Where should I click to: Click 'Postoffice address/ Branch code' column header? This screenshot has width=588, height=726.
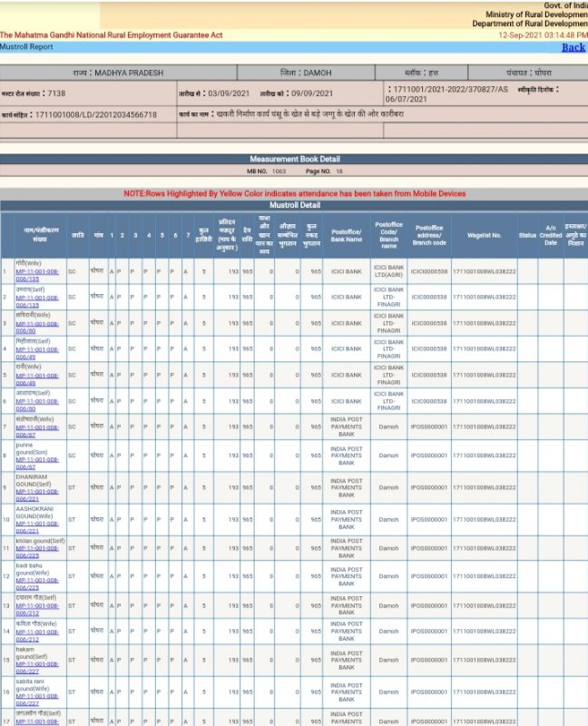point(429,236)
